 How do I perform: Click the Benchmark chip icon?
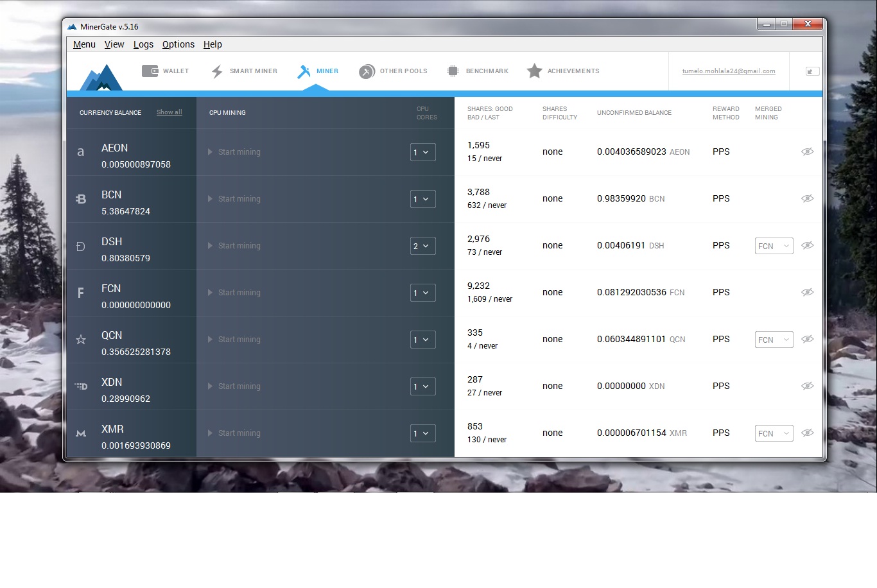(x=453, y=71)
